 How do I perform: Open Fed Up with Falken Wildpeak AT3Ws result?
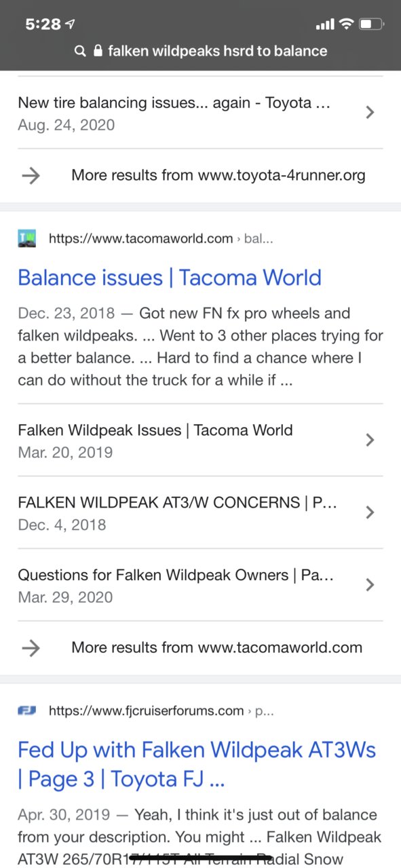coord(197,764)
